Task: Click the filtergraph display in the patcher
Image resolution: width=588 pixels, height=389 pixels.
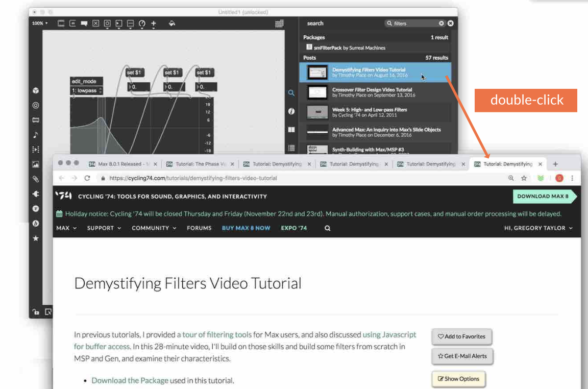Action: [141, 126]
